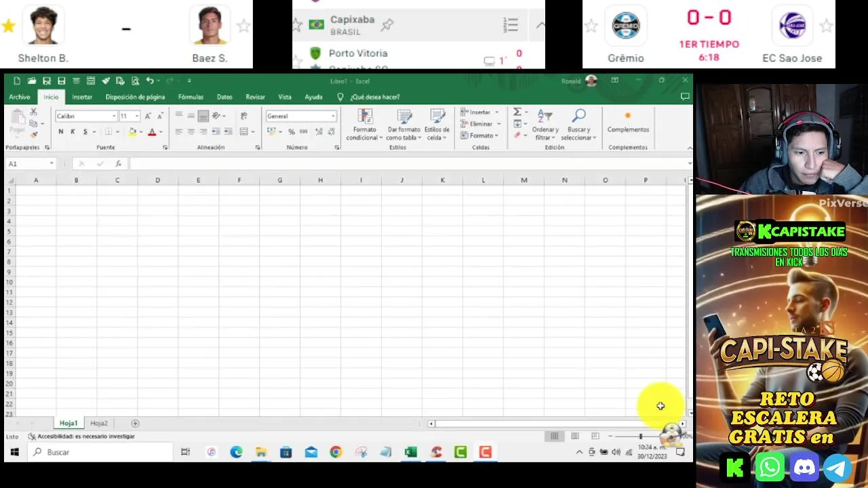
Task: Click the Increase Indent icon
Action: coord(228,131)
